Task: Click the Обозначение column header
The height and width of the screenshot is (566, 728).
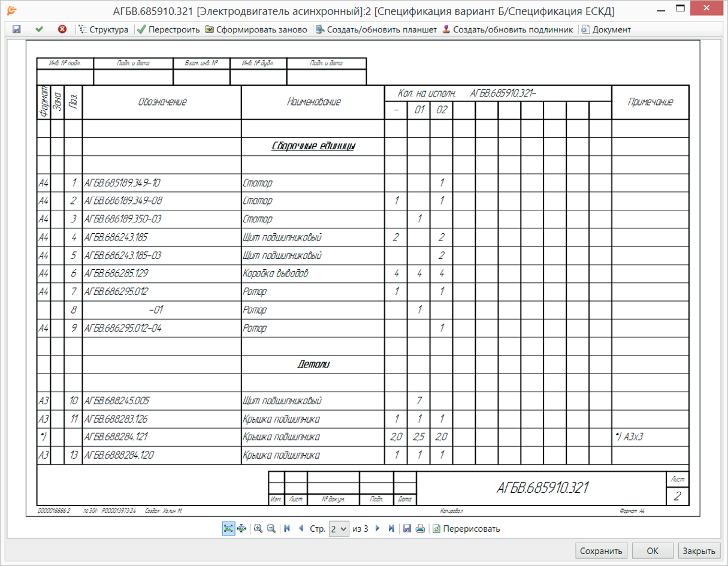Action: pyautogui.click(x=162, y=102)
